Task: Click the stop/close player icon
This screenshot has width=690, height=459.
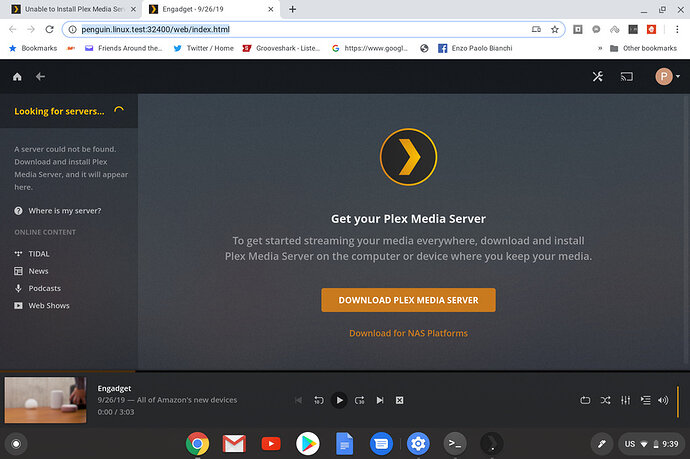Action: pos(400,400)
